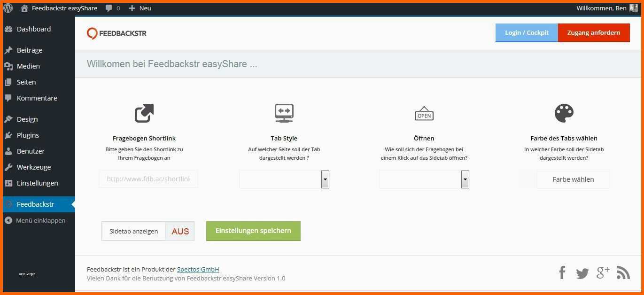Click the Feedbackstr sidebar menu icon
This screenshot has height=295, width=644.
pos(8,204)
